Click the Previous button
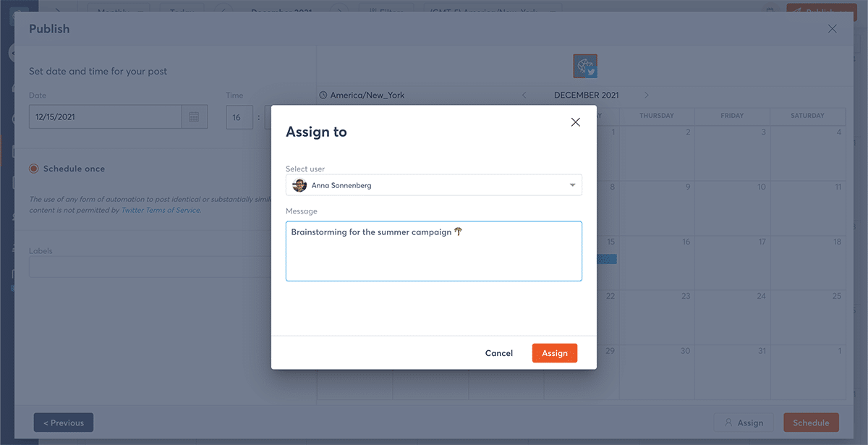This screenshot has width=868, height=445. tap(64, 423)
